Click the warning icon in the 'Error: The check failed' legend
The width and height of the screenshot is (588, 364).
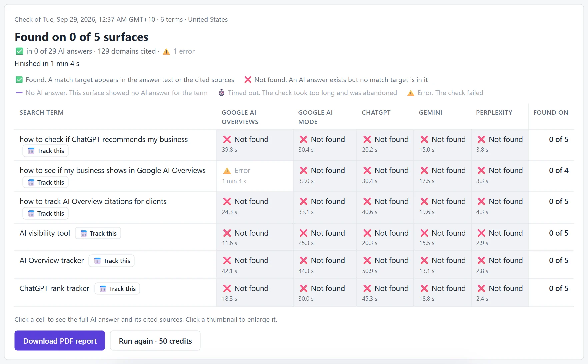pos(411,93)
